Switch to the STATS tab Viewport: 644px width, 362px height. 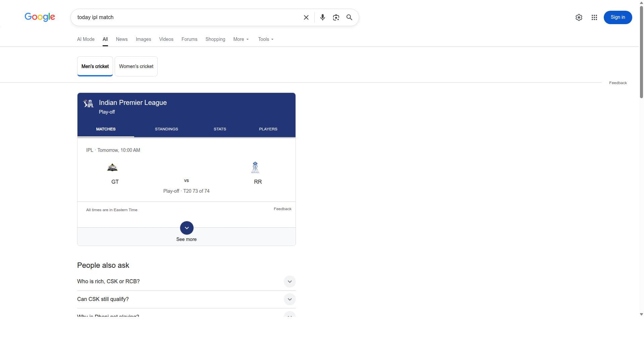point(220,129)
